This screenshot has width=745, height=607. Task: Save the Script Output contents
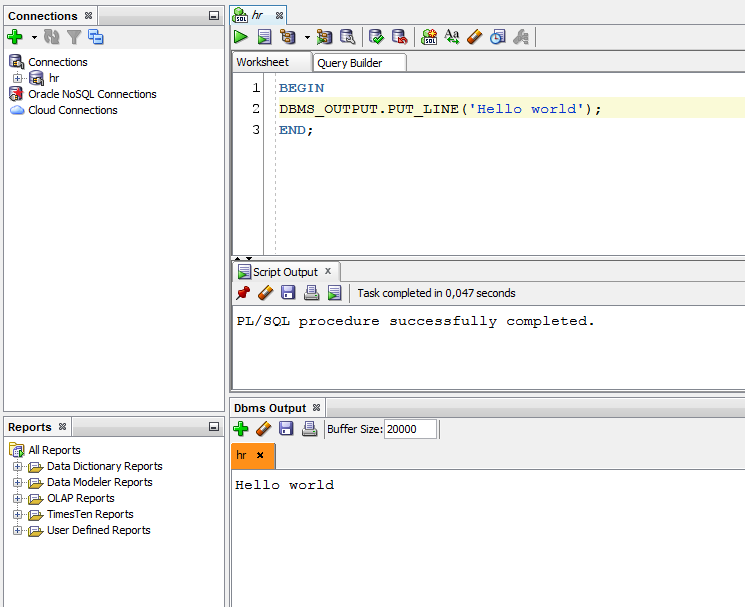288,293
